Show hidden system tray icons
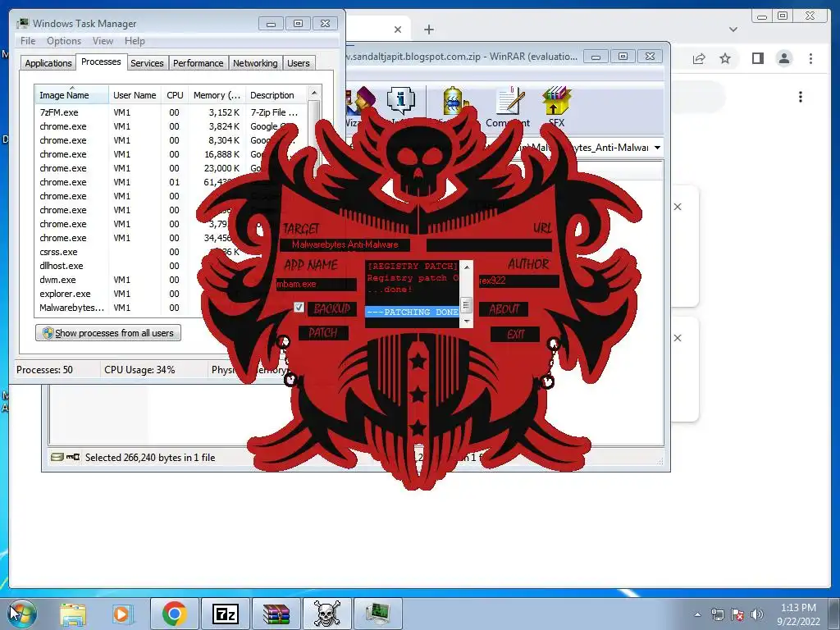This screenshot has height=630, width=840. pyautogui.click(x=697, y=614)
